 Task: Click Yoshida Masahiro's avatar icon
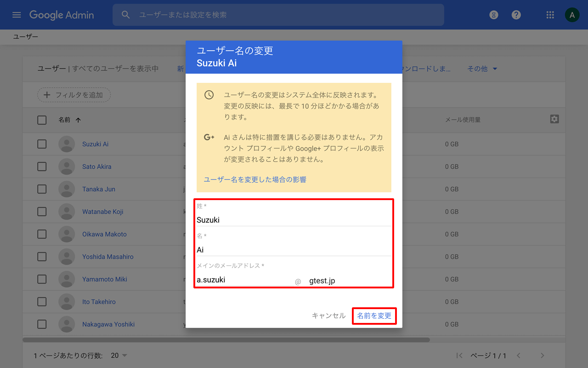[67, 257]
